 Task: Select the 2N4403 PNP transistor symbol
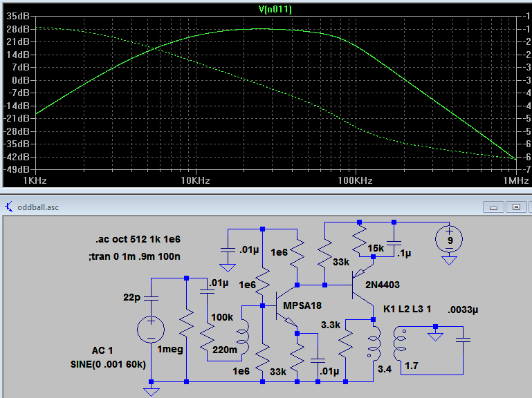point(359,285)
